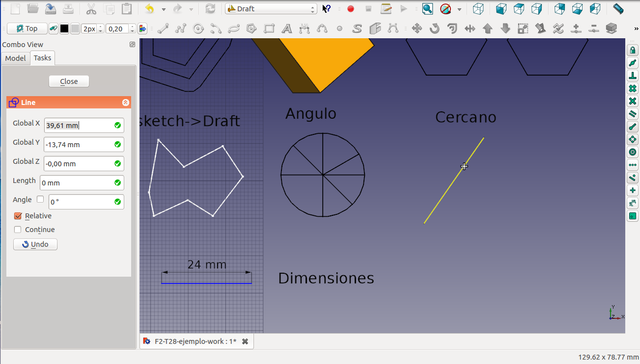
Task: Switch to the Model tab
Action: pyautogui.click(x=15, y=58)
